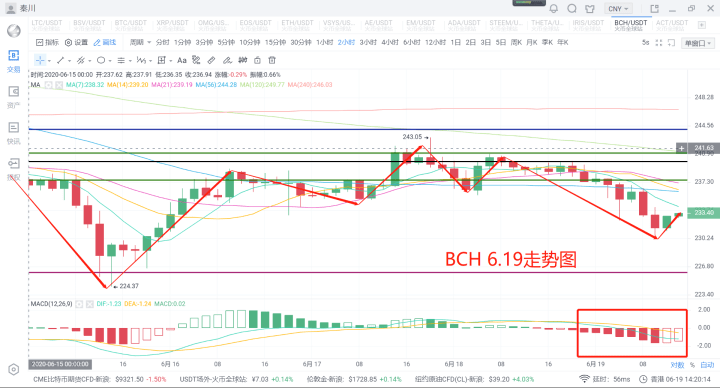Click the pop-out window icon beside CNY

click(x=654, y=9)
